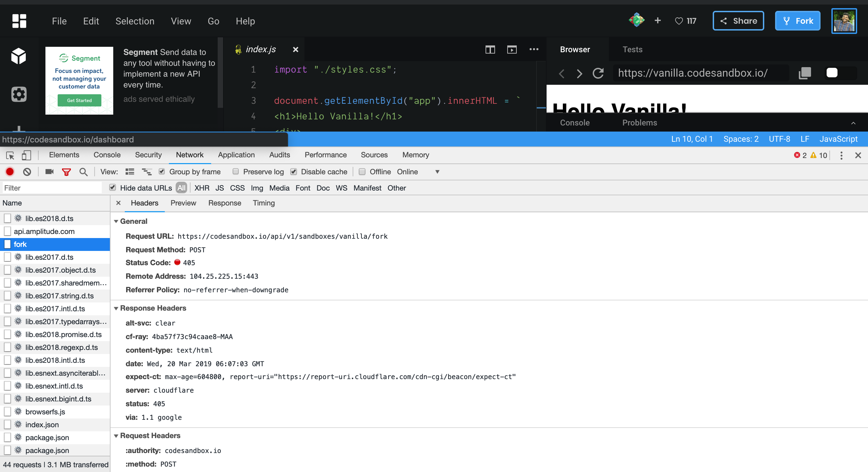868x472 pixels.
Task: Collapse the General request section
Action: (117, 221)
